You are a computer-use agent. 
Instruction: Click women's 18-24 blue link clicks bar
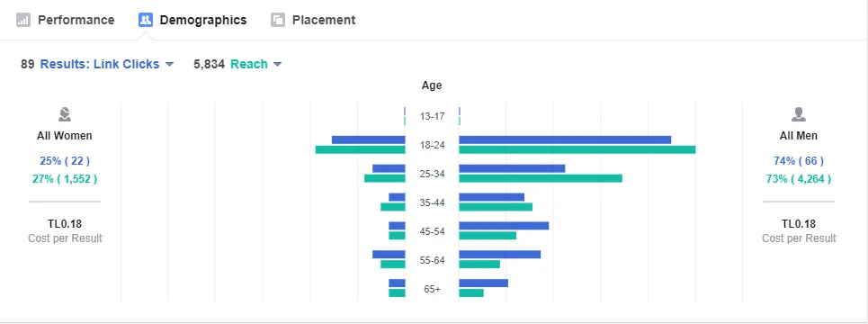tap(369, 139)
